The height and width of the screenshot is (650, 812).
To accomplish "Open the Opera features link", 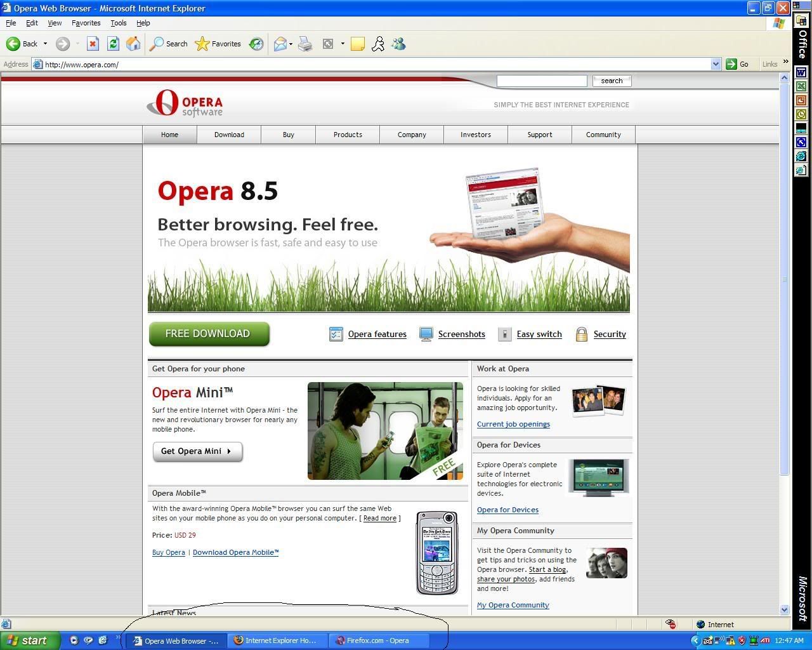I will pos(377,335).
